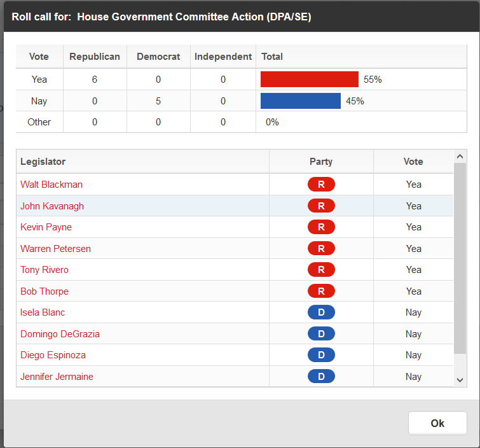Click the D party badge for Isela Blanc
Screen dimensions: 480x448
(x=321, y=312)
